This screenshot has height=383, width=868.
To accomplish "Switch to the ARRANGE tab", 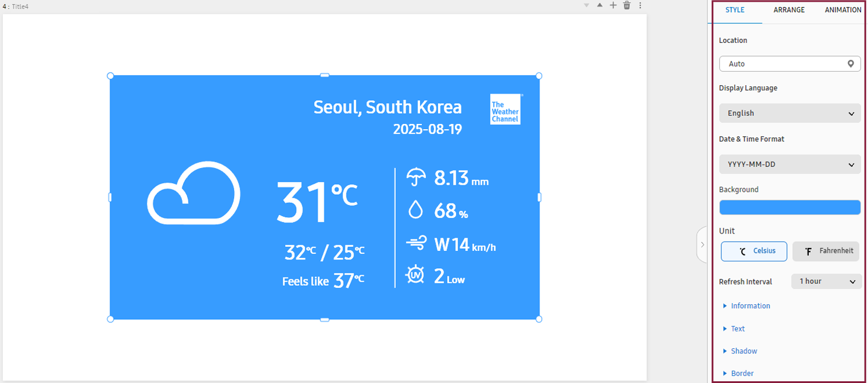I will coord(789,10).
